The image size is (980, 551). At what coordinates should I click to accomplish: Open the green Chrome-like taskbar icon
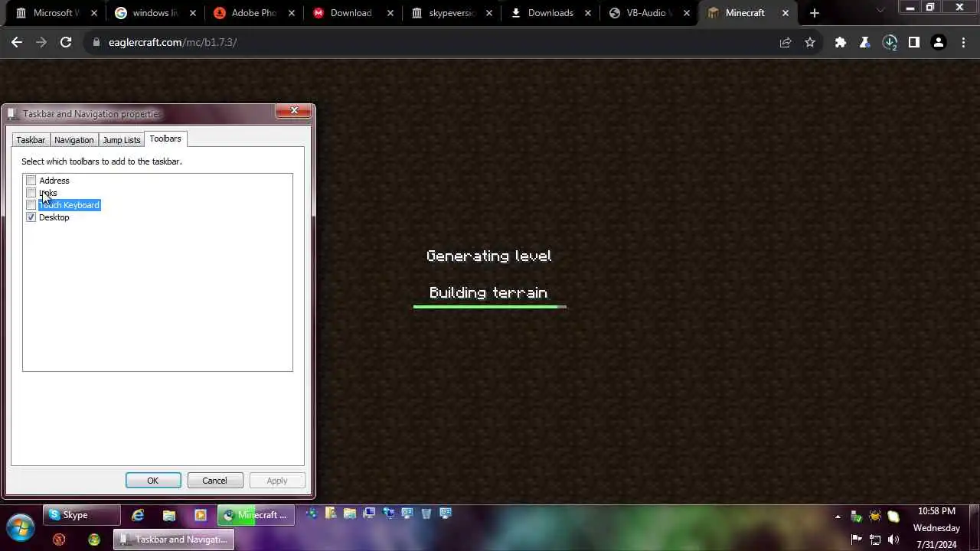pyautogui.click(x=94, y=540)
